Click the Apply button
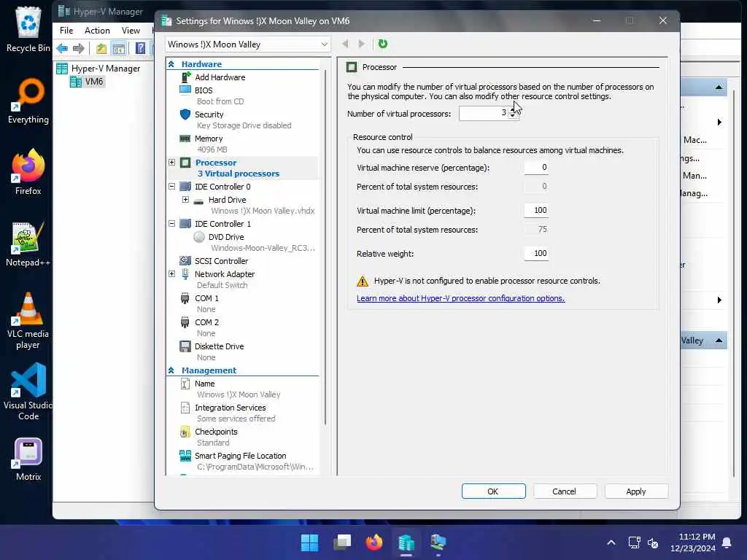This screenshot has height=560, width=747. 636,491
